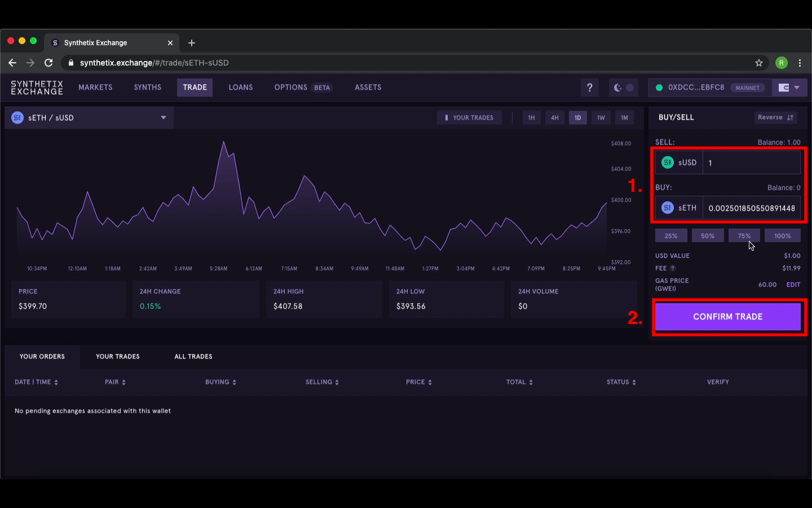Sort orders by Date | Time
The image size is (812, 508).
point(37,382)
